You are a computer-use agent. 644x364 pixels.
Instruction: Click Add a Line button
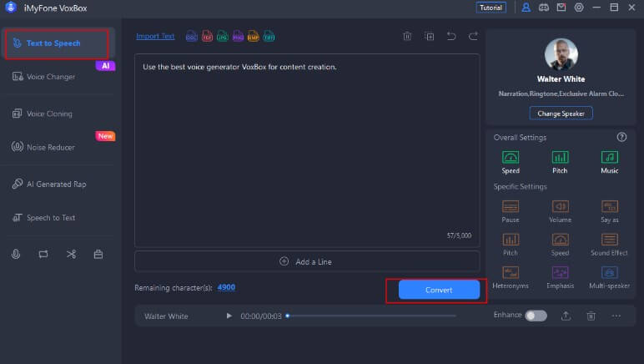307,261
